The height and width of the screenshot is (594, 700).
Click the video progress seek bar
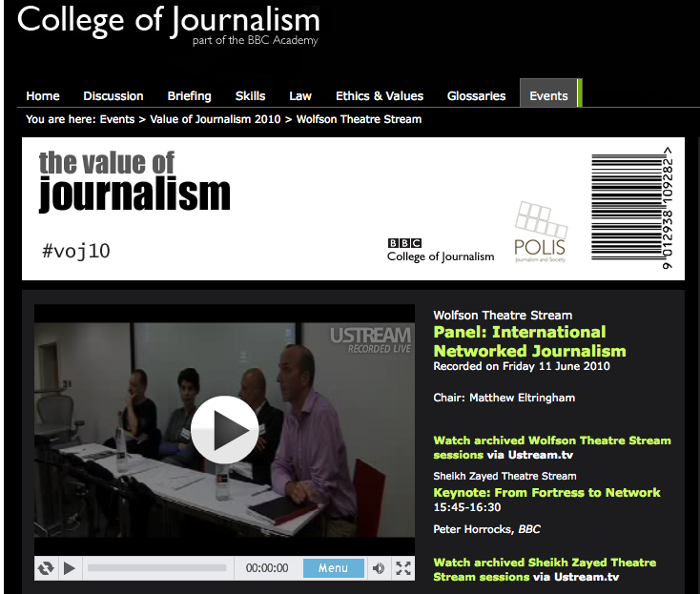[x=156, y=568]
